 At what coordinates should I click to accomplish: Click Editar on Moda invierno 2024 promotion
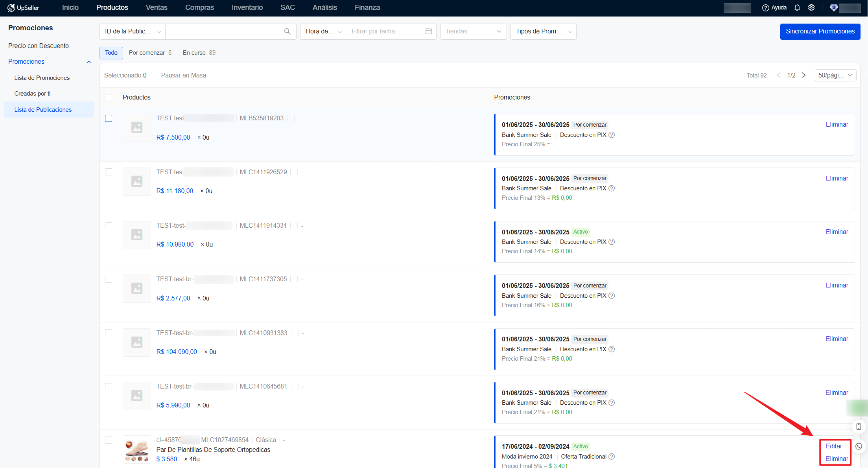(x=834, y=446)
